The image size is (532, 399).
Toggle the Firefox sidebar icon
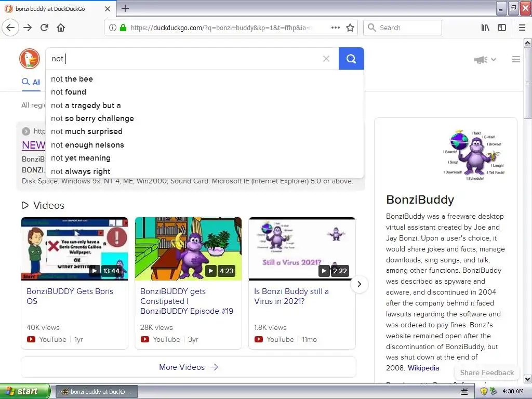502,28
